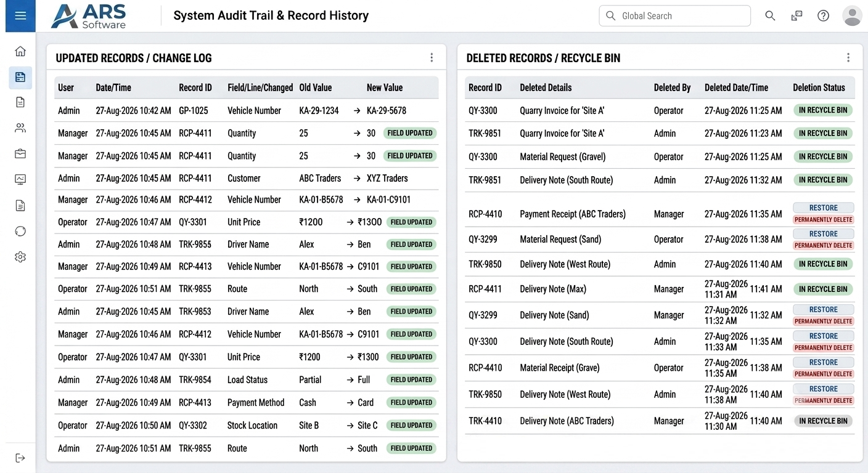Click Payment Receipt (ABC Traders) details text
This screenshot has width=868, height=473.
(573, 214)
